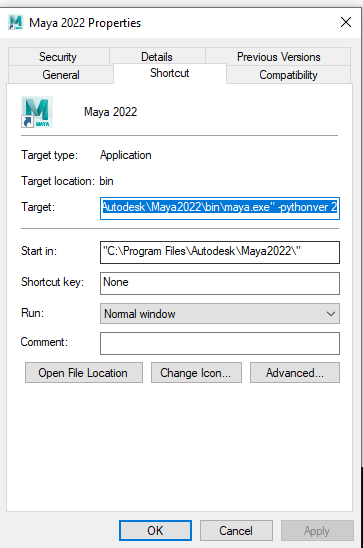Close the Maya 2022 Properties dialog
The image size is (363, 548).
tap(346, 22)
